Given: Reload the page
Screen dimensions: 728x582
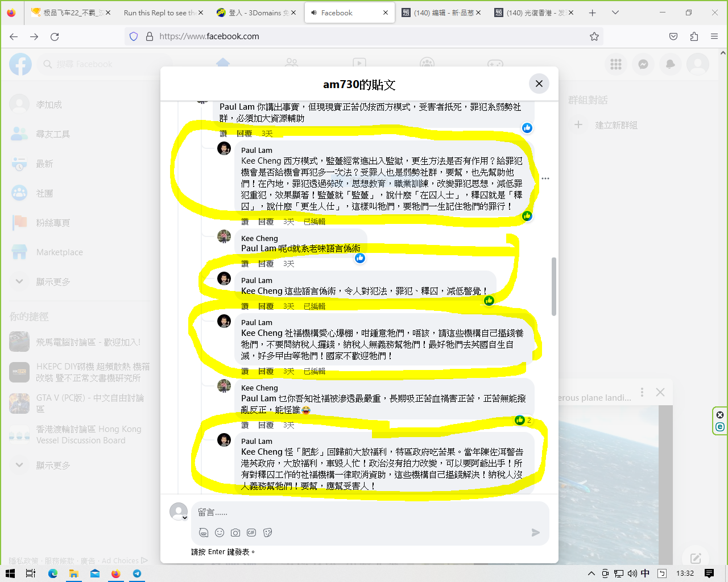Looking at the screenshot, I should pos(55,36).
